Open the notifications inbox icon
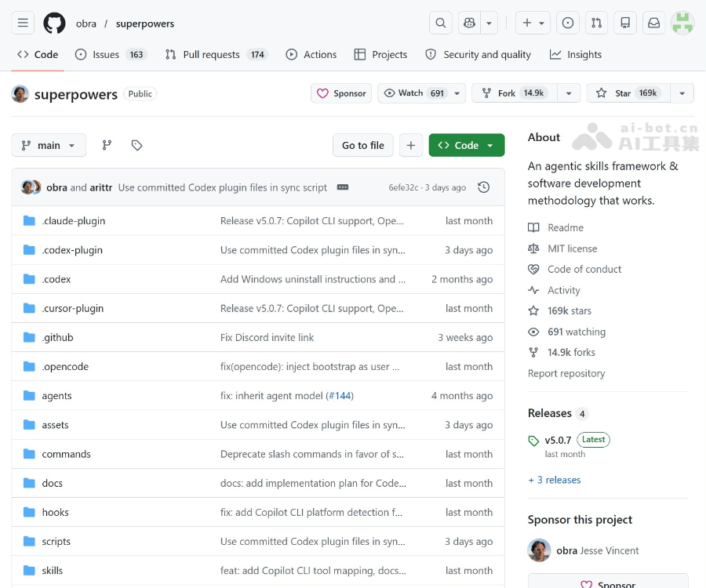Viewport: 706px width, 588px height. 653,23
